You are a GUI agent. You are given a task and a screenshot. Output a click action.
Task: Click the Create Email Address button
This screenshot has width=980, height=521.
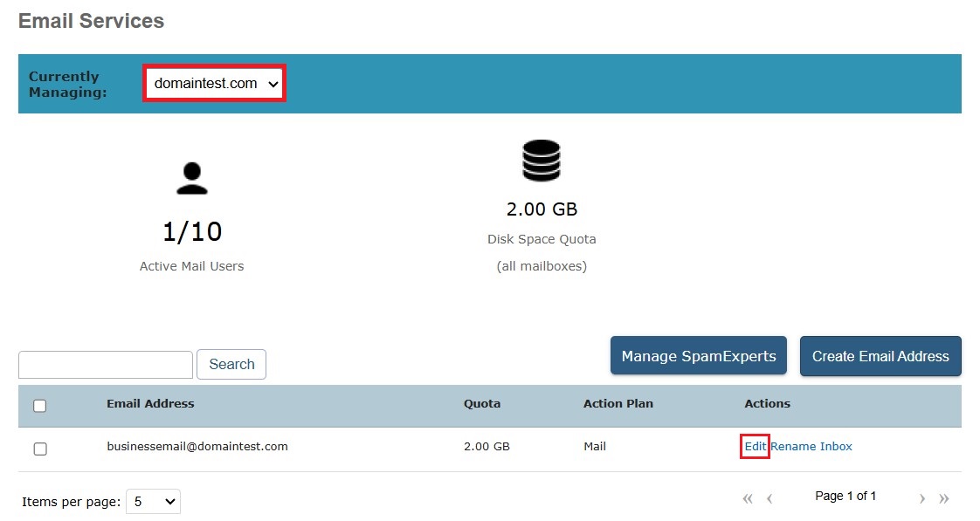(880, 356)
